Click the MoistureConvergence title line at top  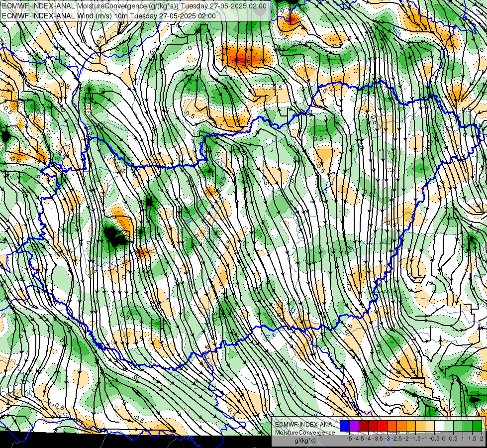point(134,6)
